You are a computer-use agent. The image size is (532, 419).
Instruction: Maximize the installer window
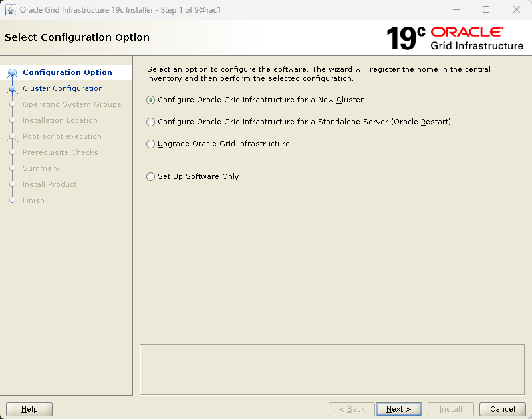click(486, 9)
